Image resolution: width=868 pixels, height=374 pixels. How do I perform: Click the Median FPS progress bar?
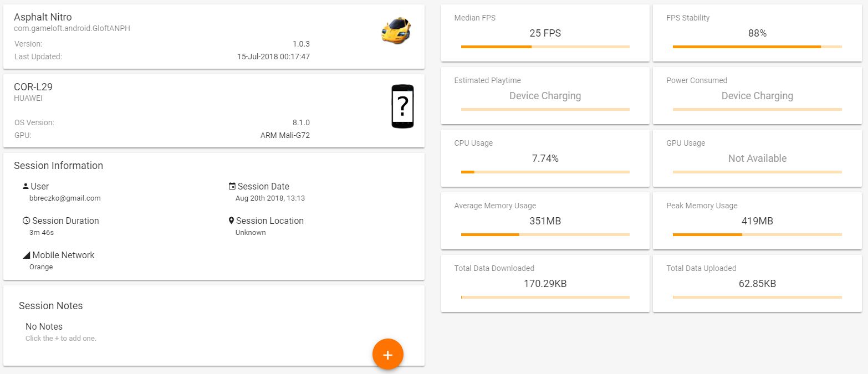pos(545,47)
